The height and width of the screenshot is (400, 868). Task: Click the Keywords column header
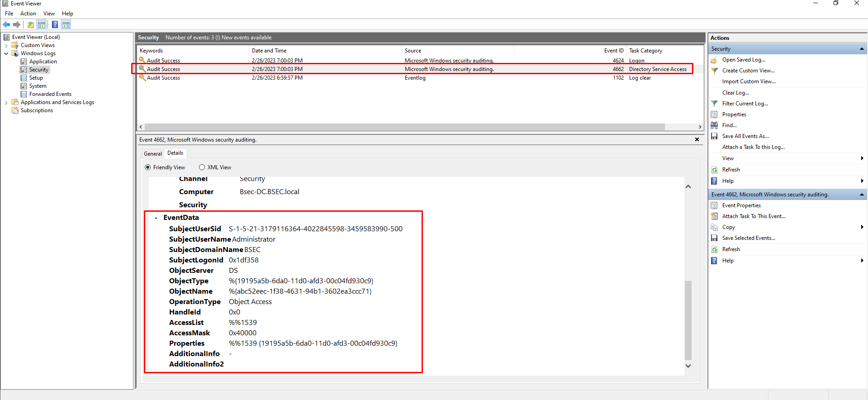[x=193, y=51]
